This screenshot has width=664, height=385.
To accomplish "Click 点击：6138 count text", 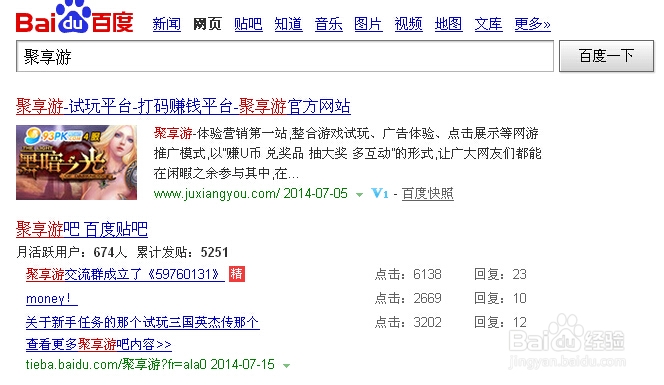I will (x=408, y=274).
